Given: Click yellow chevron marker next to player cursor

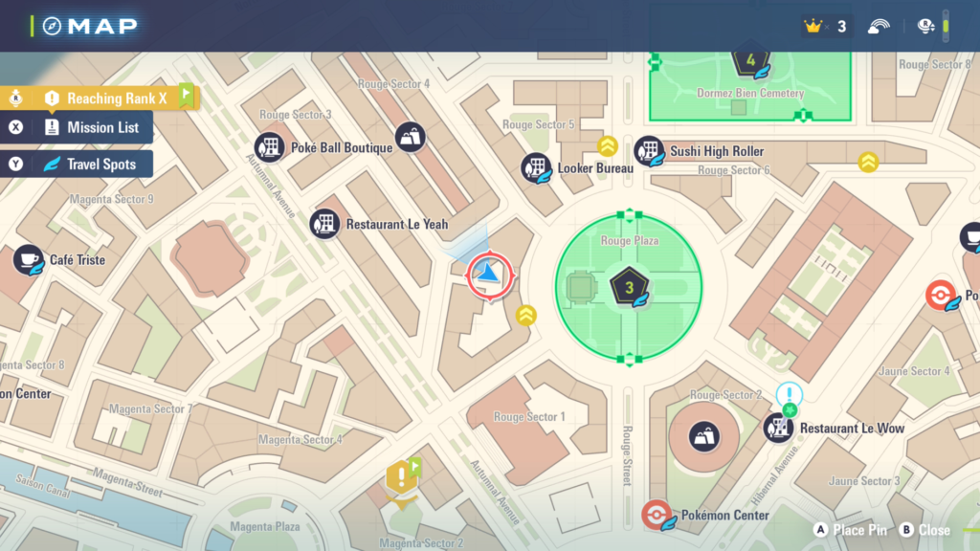Looking at the screenshot, I should point(525,315).
